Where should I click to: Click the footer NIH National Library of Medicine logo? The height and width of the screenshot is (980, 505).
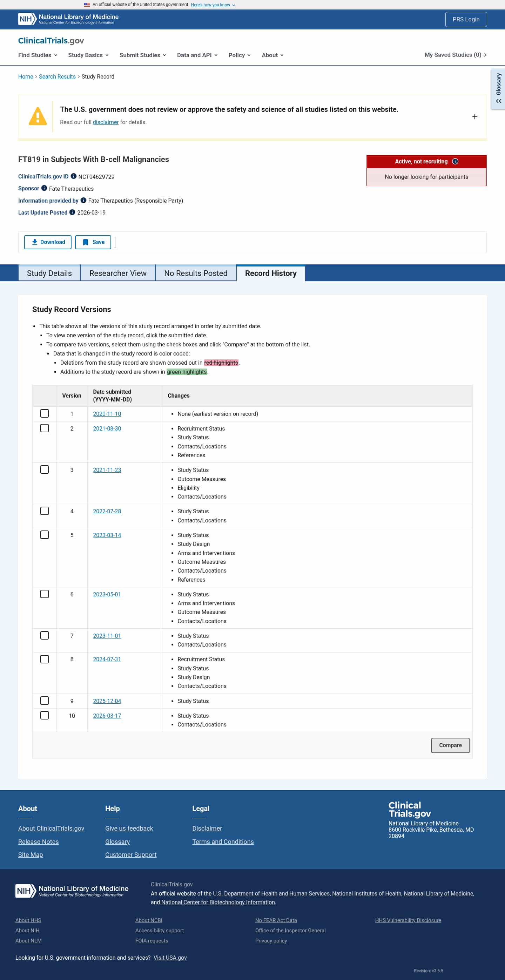click(x=72, y=891)
